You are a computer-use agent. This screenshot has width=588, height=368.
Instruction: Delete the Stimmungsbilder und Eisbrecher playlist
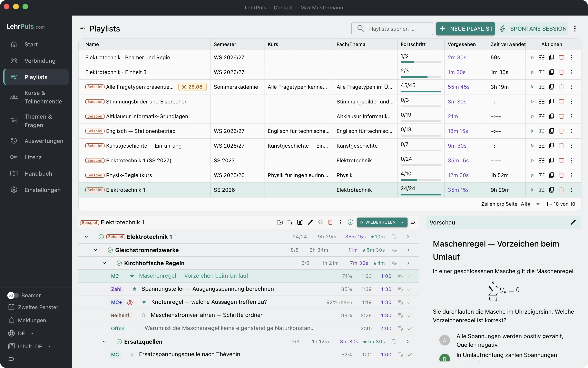coord(561,101)
